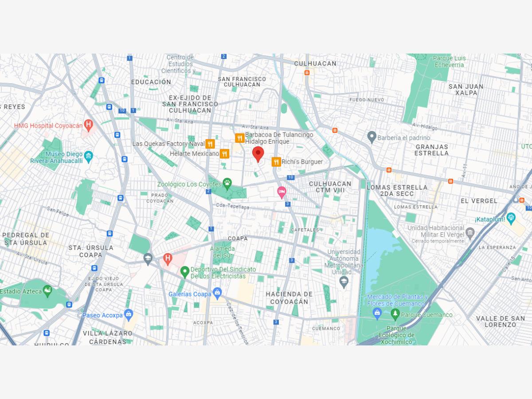Click Barbacoa De Tulancingo restaurant icon
The height and width of the screenshot is (399, 532).
point(240,138)
